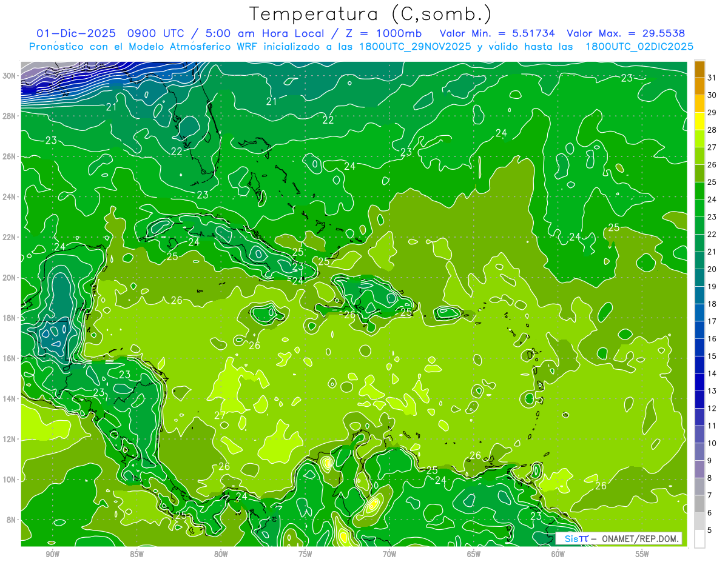Click the orange swatch between 30 and 31
Image resolution: width=728 pixels, height=562 pixels.
pyautogui.click(x=699, y=87)
